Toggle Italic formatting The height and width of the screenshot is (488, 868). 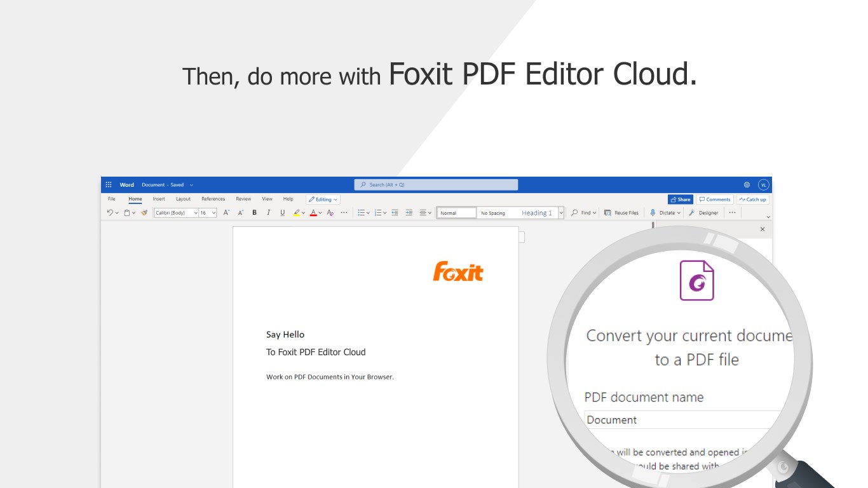[x=268, y=213]
